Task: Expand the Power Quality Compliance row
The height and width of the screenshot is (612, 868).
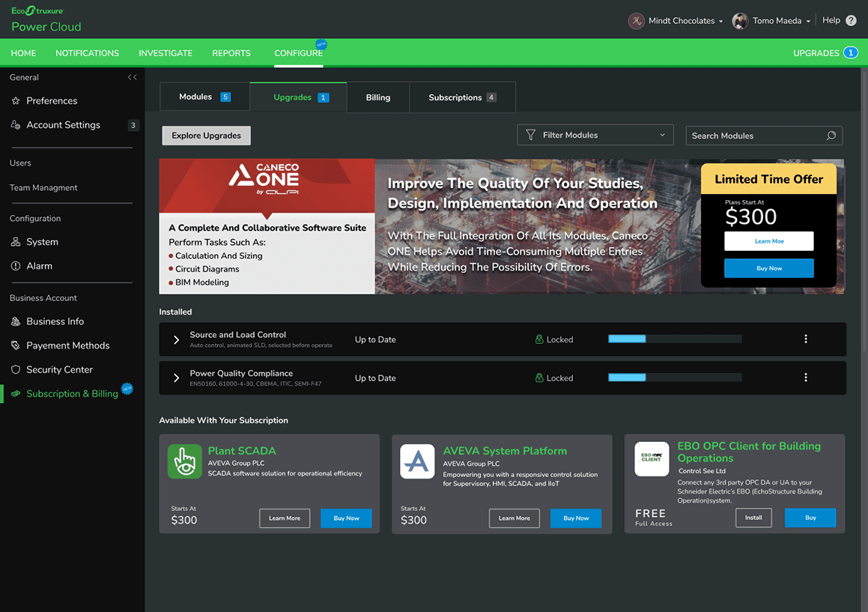Action: point(176,378)
